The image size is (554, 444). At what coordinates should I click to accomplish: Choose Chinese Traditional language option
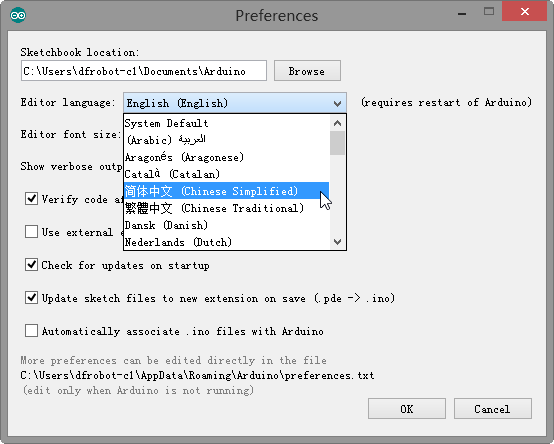click(x=226, y=208)
